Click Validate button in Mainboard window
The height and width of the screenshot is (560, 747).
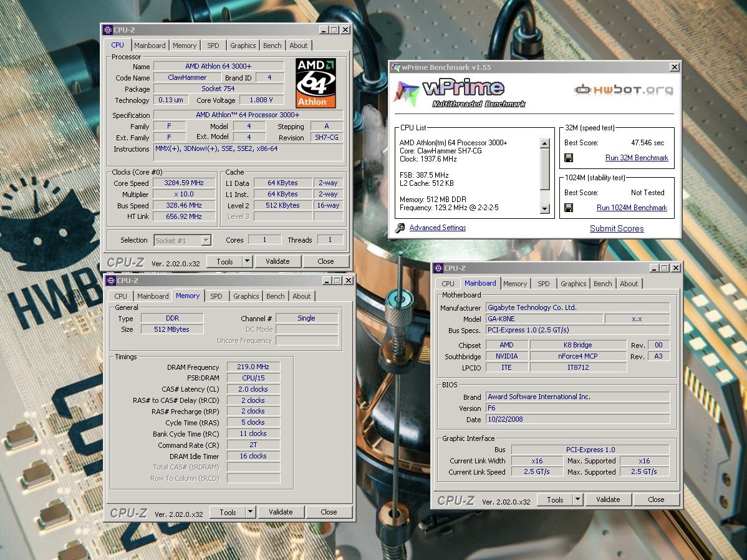pos(608,500)
